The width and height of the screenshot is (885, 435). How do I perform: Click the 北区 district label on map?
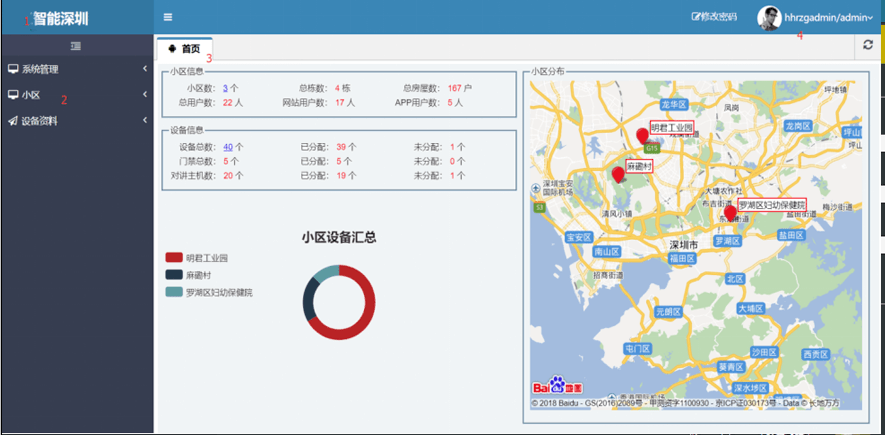pos(736,279)
